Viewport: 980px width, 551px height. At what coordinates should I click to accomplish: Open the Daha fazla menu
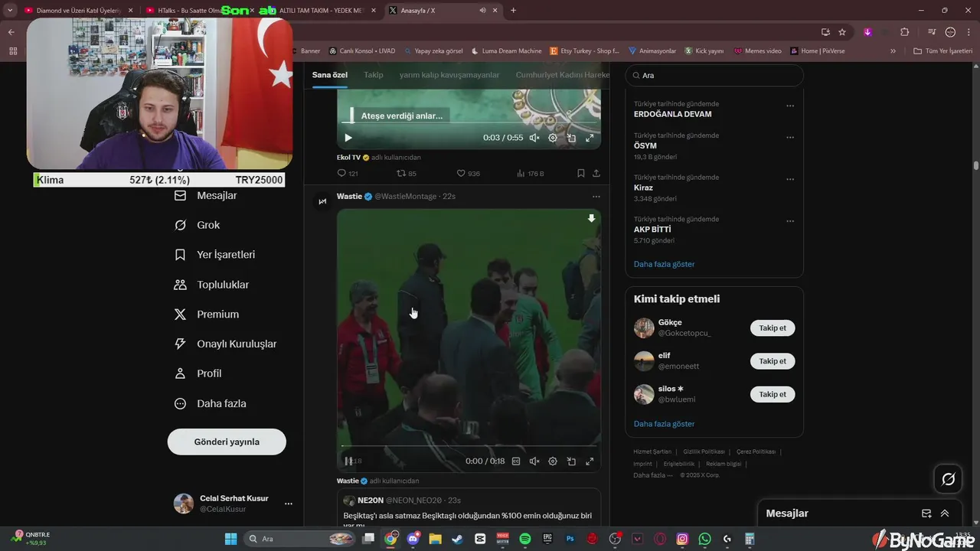(x=211, y=403)
